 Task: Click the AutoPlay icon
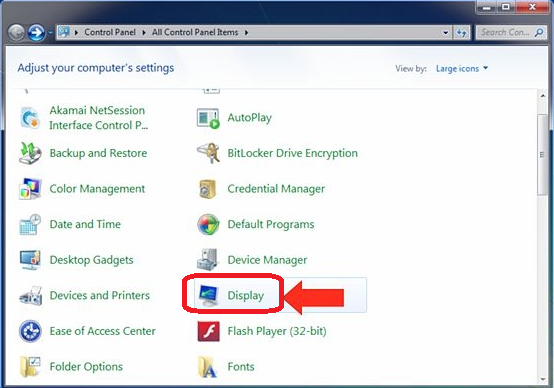(x=208, y=118)
